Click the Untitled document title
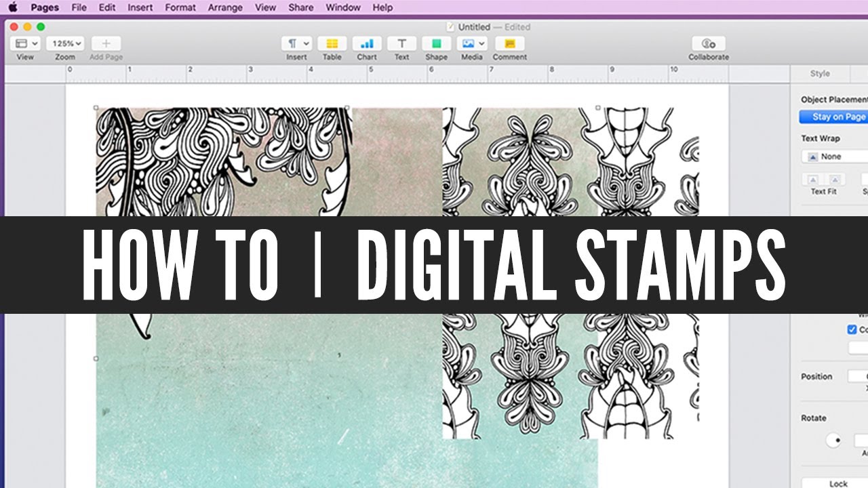The image size is (868, 488). (474, 27)
